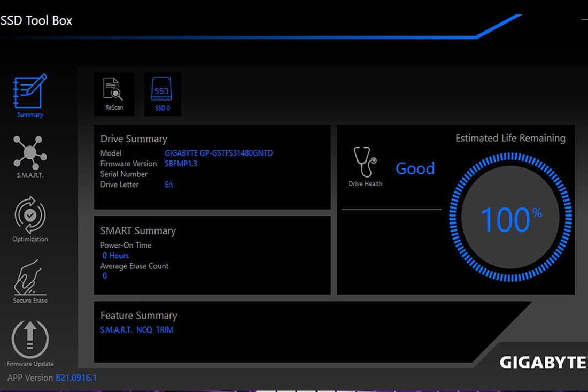Minimize the SSD Tool Box window
Image resolution: width=588 pixels, height=392 pixels.
pyautogui.click(x=584, y=19)
